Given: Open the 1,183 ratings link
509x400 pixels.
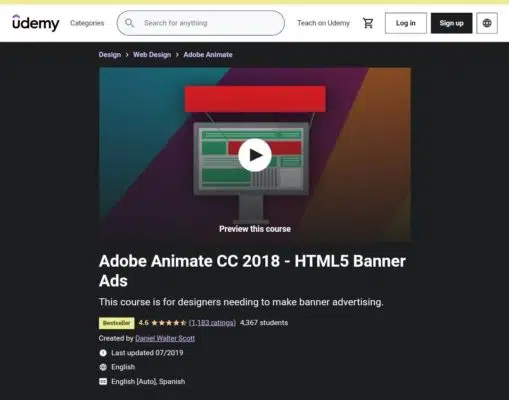Looking at the screenshot, I should pos(212,323).
